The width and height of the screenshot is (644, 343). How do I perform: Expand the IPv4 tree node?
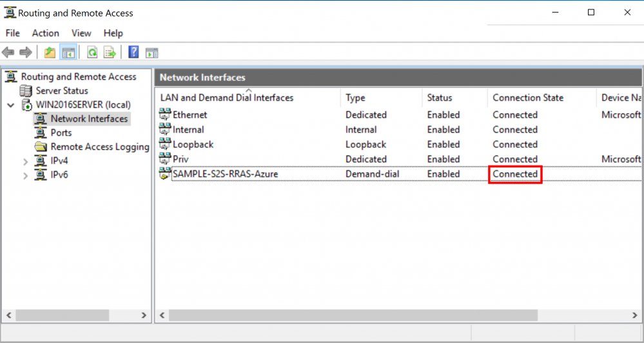(26, 161)
